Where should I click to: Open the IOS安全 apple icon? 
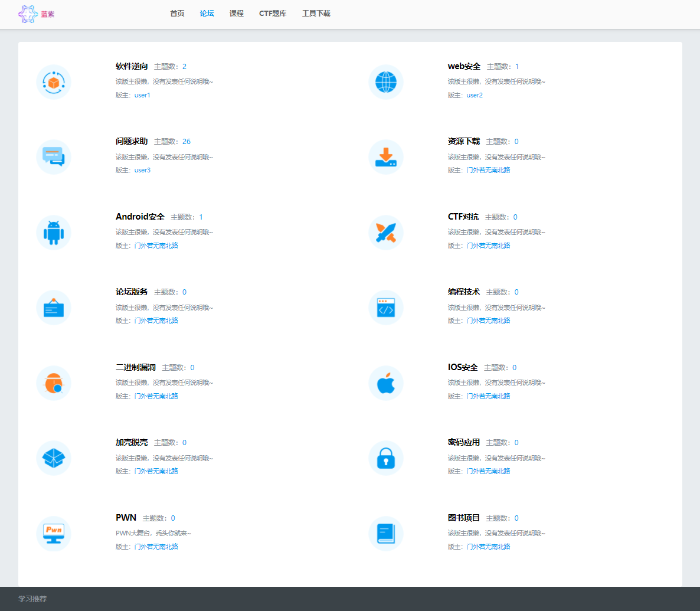(x=385, y=383)
